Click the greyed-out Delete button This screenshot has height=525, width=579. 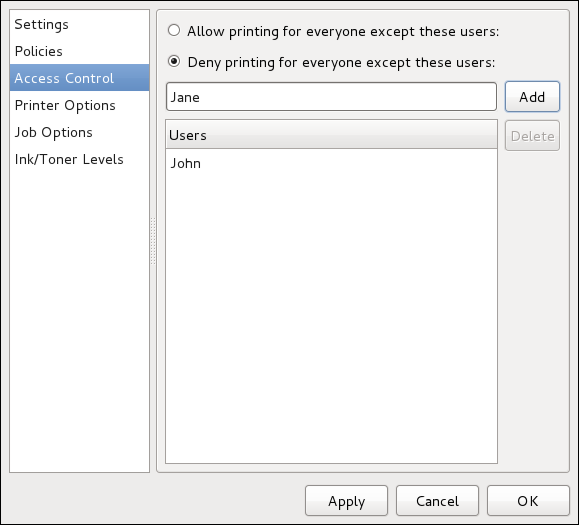(x=532, y=136)
